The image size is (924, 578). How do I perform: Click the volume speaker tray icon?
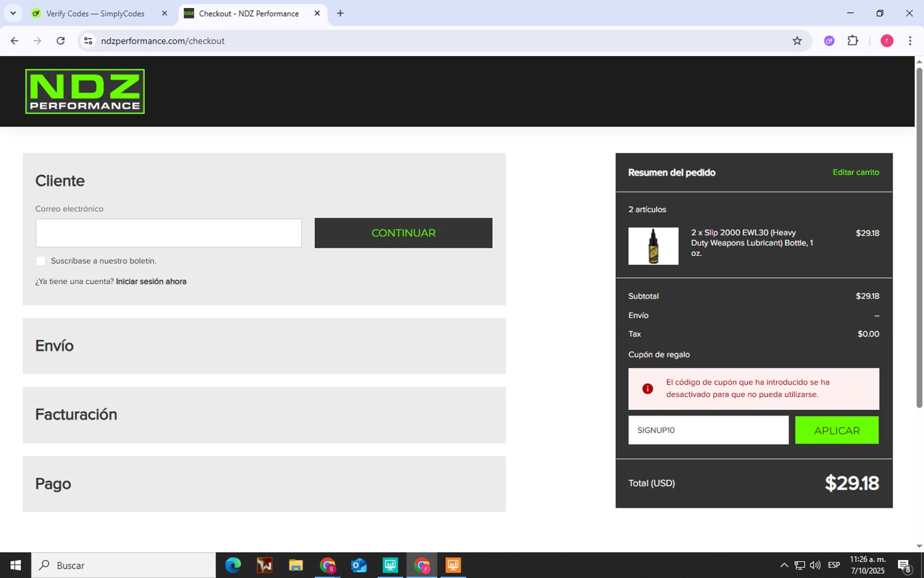815,565
